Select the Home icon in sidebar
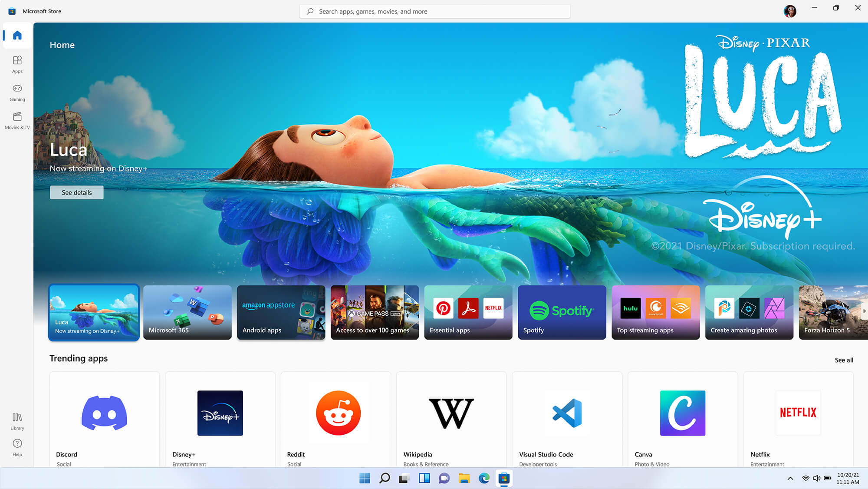This screenshot has height=489, width=868. [17, 35]
